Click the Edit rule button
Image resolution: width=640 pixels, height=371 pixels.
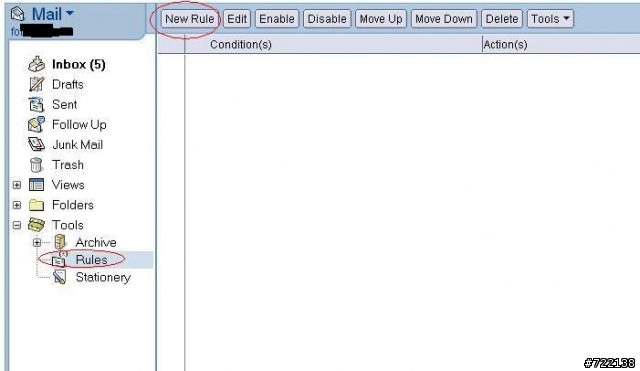237,19
